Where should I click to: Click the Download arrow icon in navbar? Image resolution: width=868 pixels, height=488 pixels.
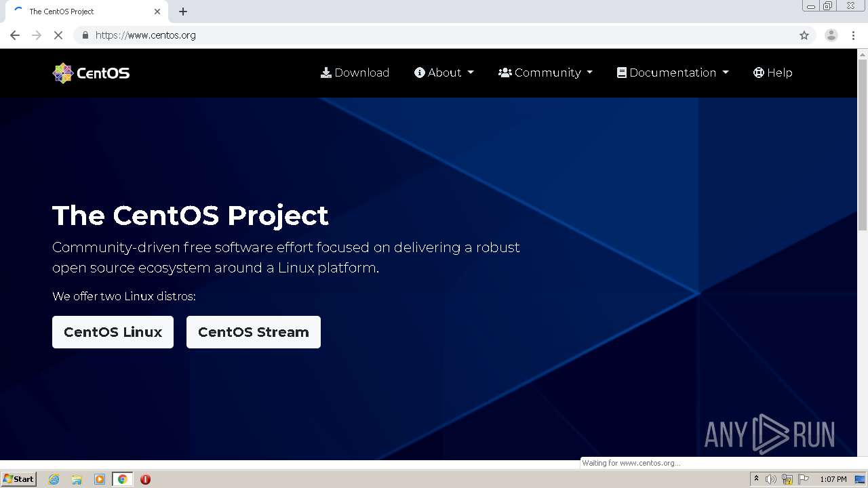325,73
